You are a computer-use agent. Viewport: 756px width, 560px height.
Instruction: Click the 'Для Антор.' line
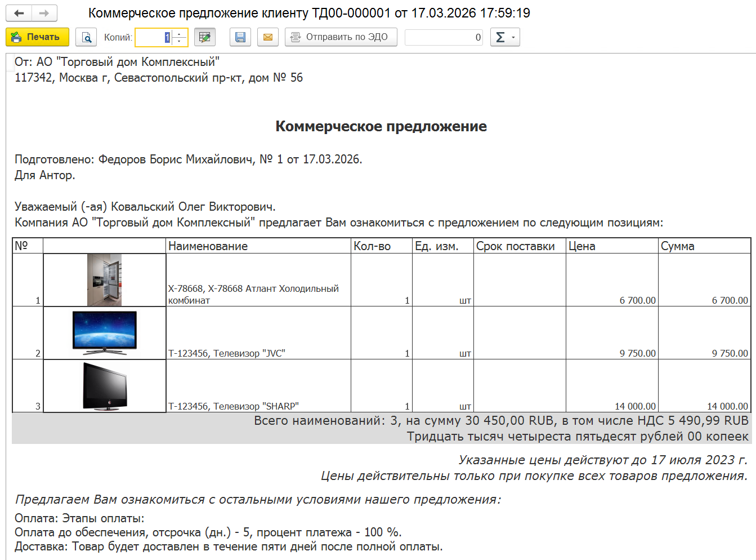click(x=45, y=175)
